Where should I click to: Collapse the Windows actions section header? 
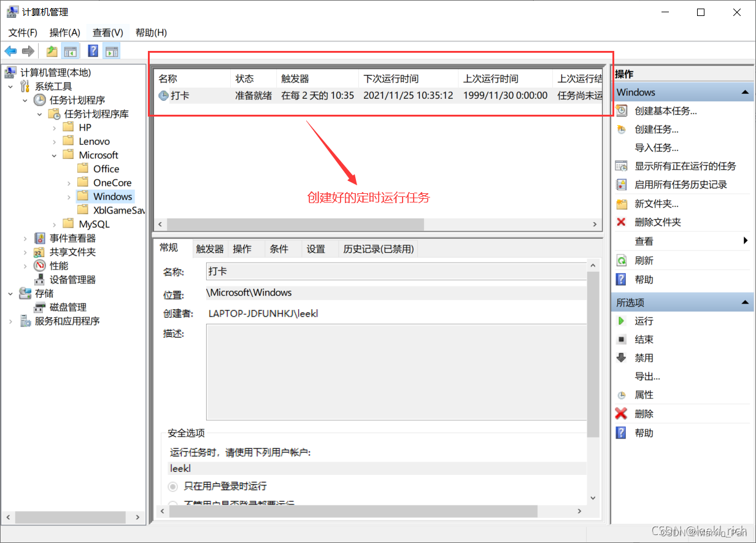682,92
